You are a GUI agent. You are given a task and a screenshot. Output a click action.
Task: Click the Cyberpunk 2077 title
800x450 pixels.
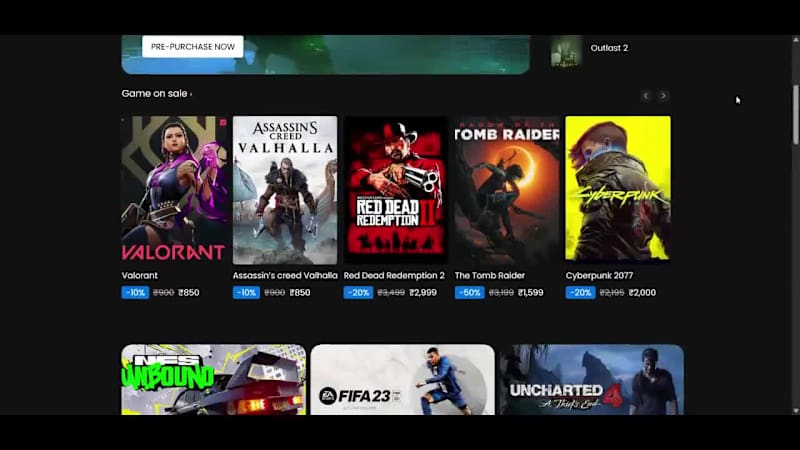click(599, 276)
